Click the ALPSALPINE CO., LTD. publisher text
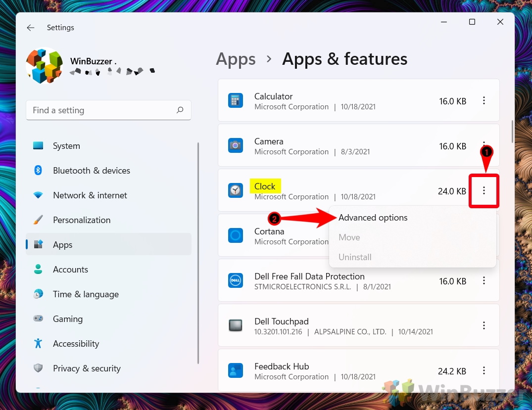532x410 pixels. (350, 332)
